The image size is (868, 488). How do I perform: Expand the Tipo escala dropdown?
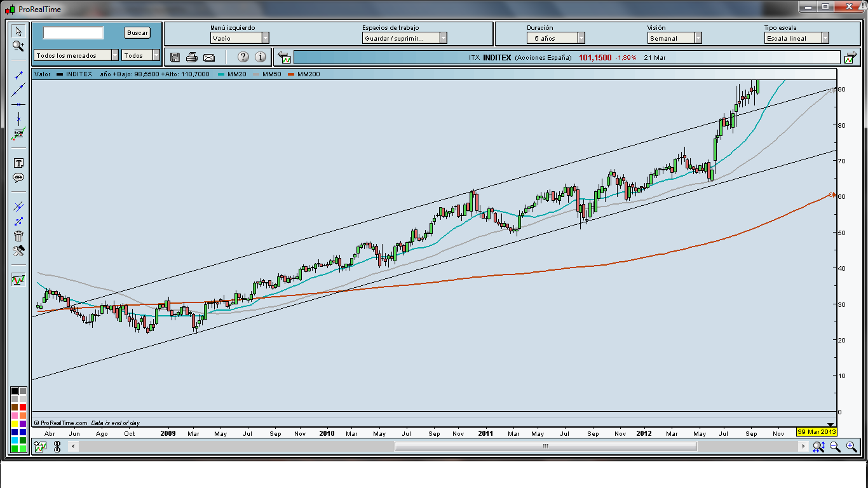point(825,38)
